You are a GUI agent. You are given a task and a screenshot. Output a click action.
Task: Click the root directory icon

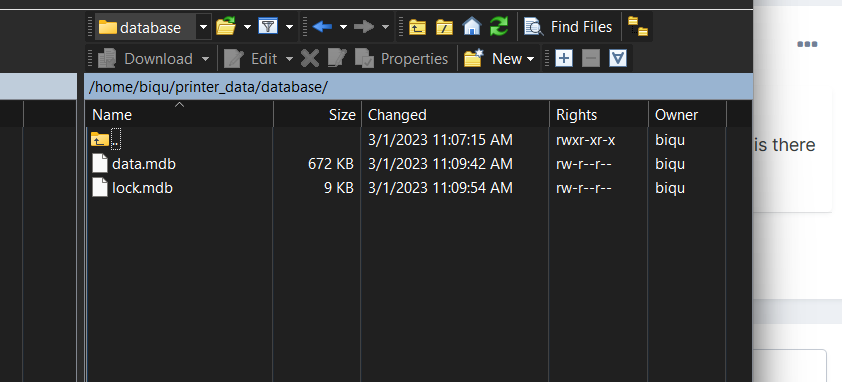[444, 27]
